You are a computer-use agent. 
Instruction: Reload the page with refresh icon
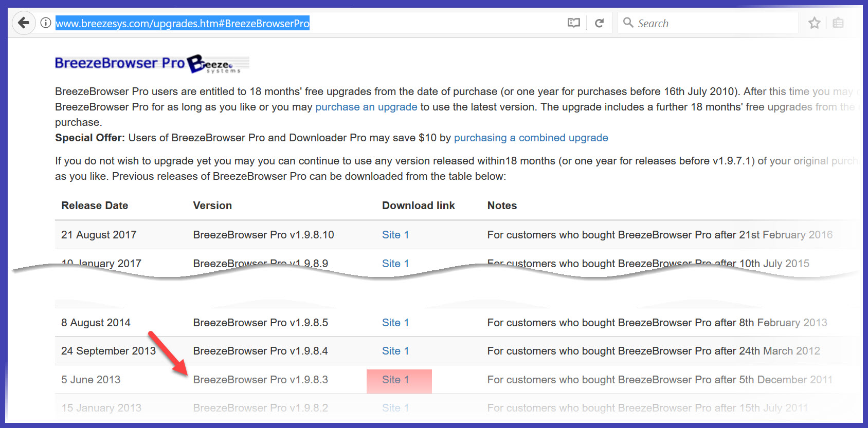click(x=599, y=23)
